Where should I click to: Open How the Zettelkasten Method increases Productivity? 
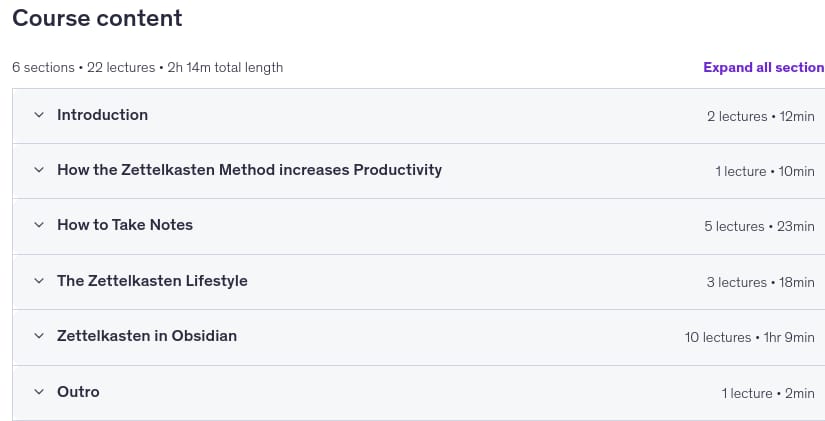[x=249, y=170]
